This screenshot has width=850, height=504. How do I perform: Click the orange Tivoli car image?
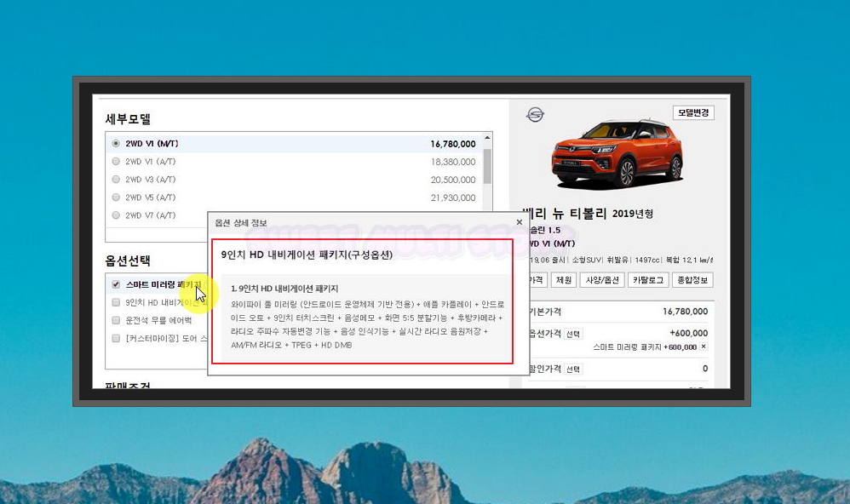(x=617, y=153)
